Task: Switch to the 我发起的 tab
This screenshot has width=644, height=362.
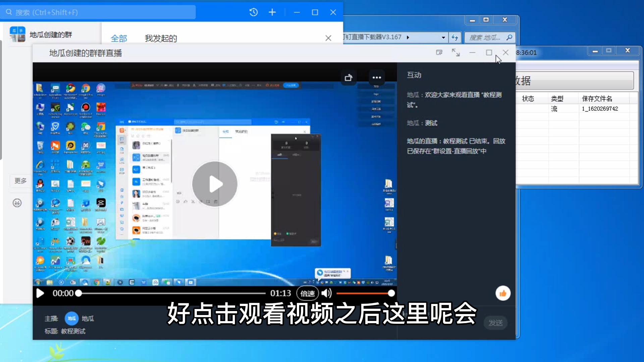Action: (161, 39)
